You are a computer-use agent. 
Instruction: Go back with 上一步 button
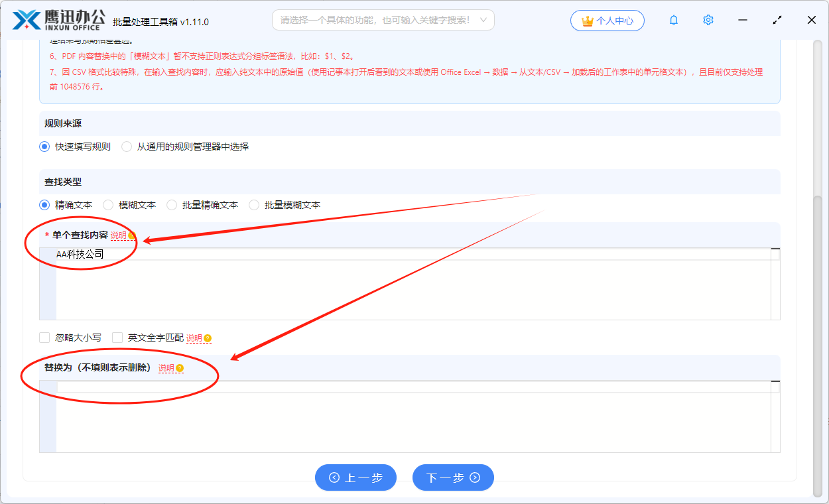point(355,477)
